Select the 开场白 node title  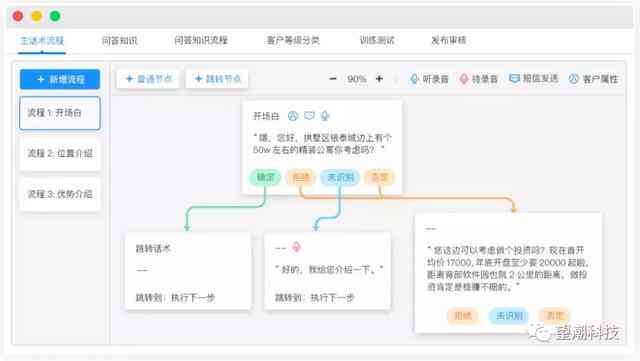pyautogui.click(x=266, y=116)
